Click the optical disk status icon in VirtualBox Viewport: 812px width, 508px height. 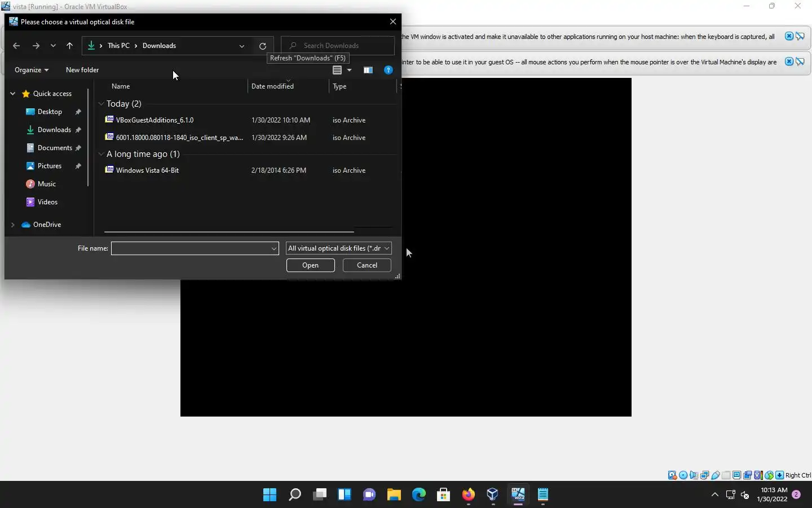[x=683, y=475]
